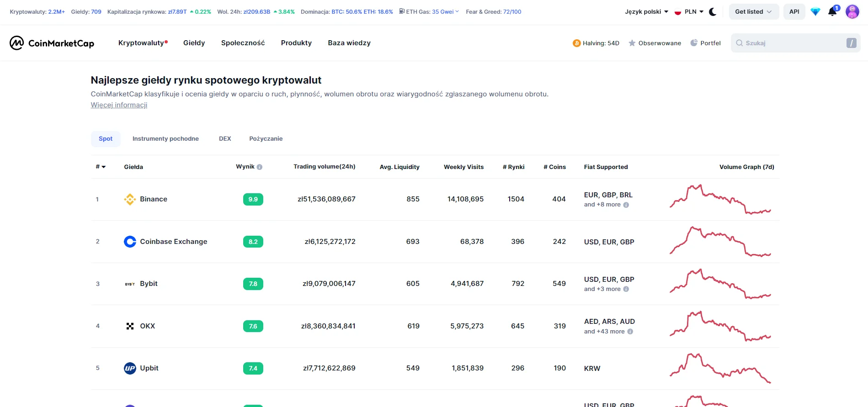Viewport: 868px width, 407px height.
Task: Click the Bybit logo icon
Action: click(x=130, y=284)
